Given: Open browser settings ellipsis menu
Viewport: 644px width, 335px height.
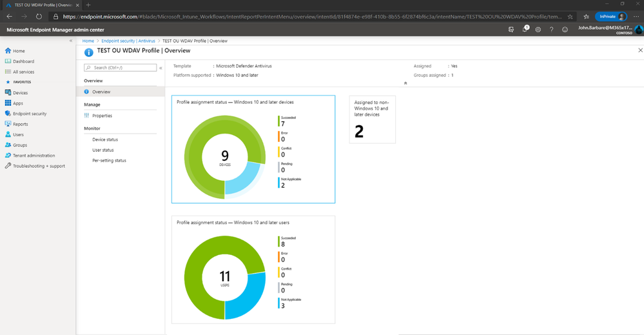Looking at the screenshot, I should pyautogui.click(x=636, y=16).
